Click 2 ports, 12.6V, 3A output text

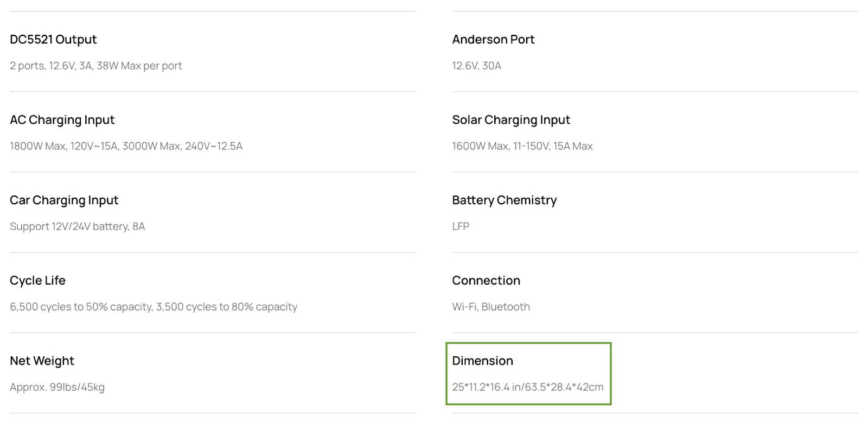[96, 66]
